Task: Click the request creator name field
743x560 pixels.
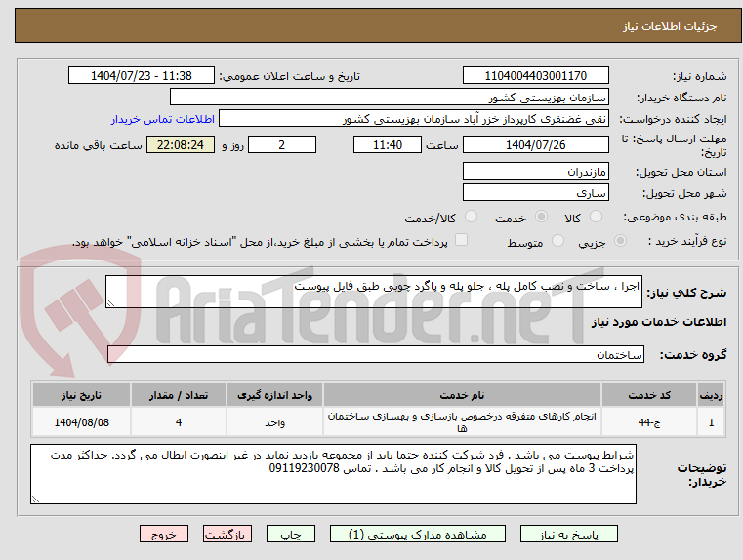Action: [414, 119]
